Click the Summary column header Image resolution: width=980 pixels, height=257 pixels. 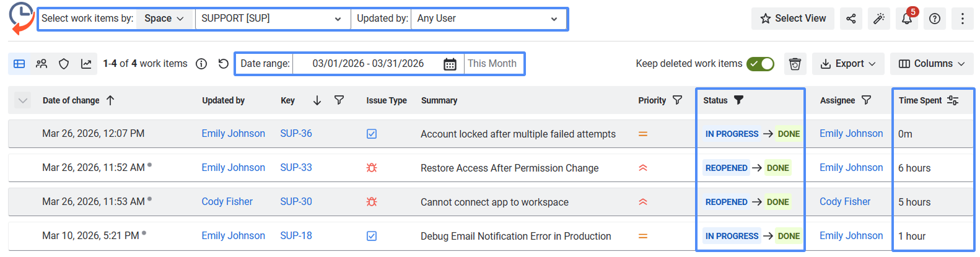[x=439, y=100]
